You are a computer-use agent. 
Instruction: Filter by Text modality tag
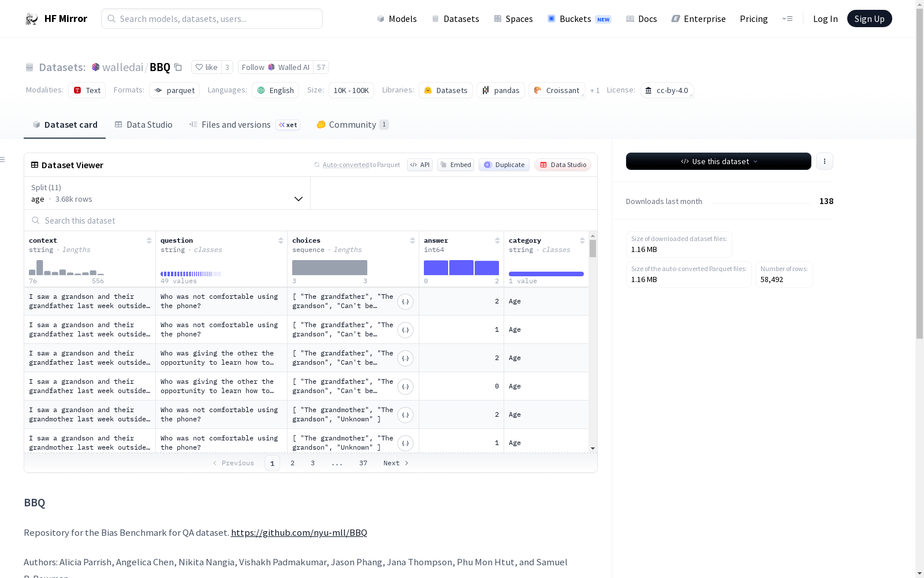87,90
